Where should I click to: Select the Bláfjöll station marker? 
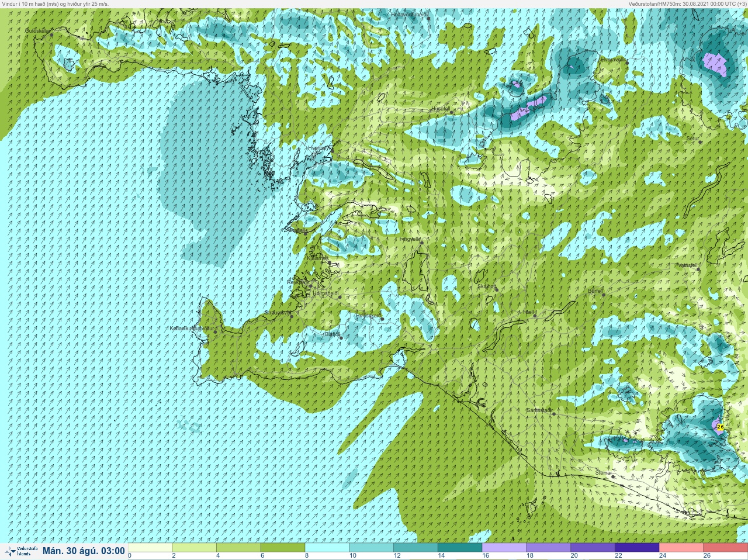pos(341,338)
